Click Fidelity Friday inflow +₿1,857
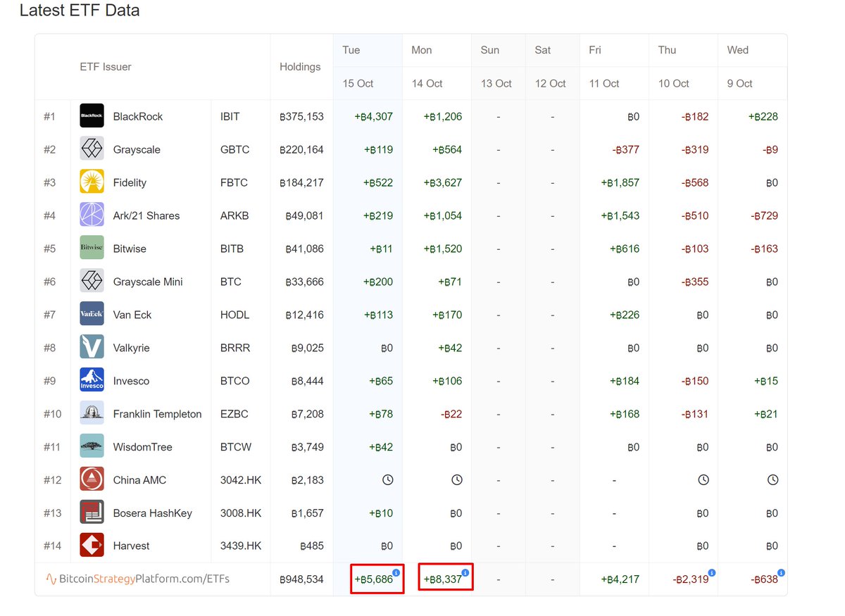Image resolution: width=845 pixels, height=616 pixels. coord(620,182)
